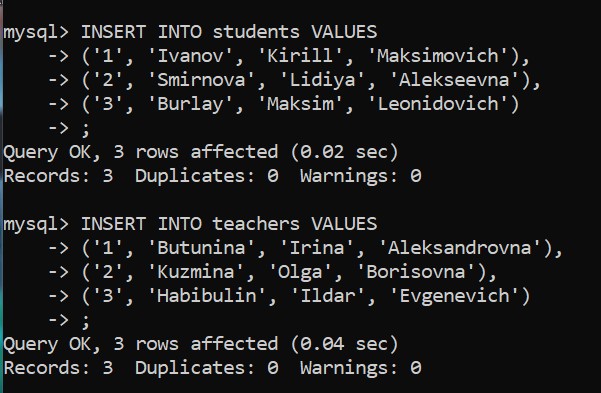Click the name 'Kuzmina' in teachers row
Screen dimensions: 601x393
point(196,272)
